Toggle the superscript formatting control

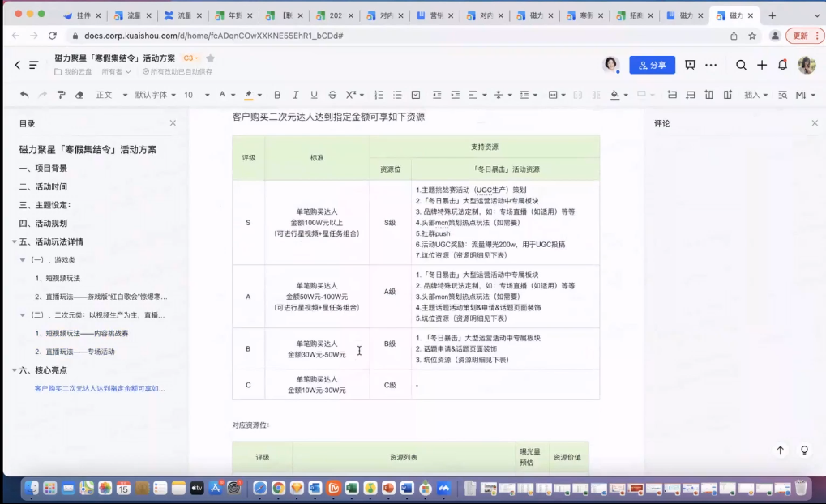pyautogui.click(x=351, y=94)
